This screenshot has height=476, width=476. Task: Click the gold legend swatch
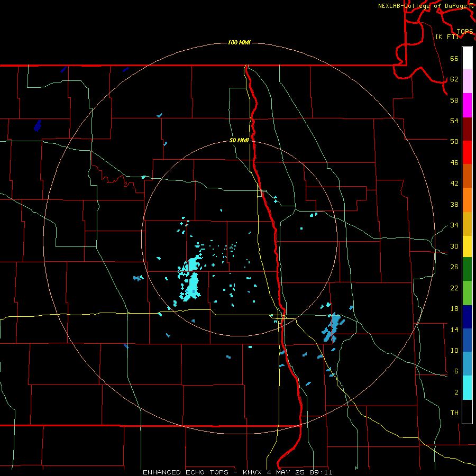[x=467, y=224]
